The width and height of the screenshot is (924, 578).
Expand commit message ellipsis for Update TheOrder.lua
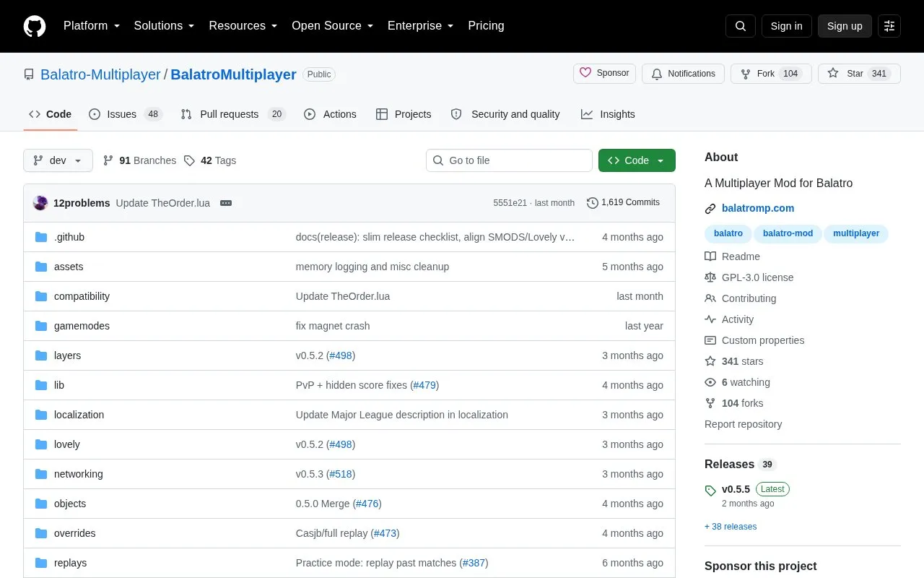tap(226, 203)
